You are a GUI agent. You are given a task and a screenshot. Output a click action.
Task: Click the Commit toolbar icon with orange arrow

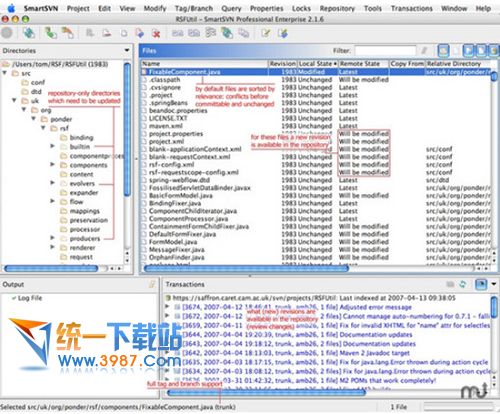pyautogui.click(x=68, y=33)
